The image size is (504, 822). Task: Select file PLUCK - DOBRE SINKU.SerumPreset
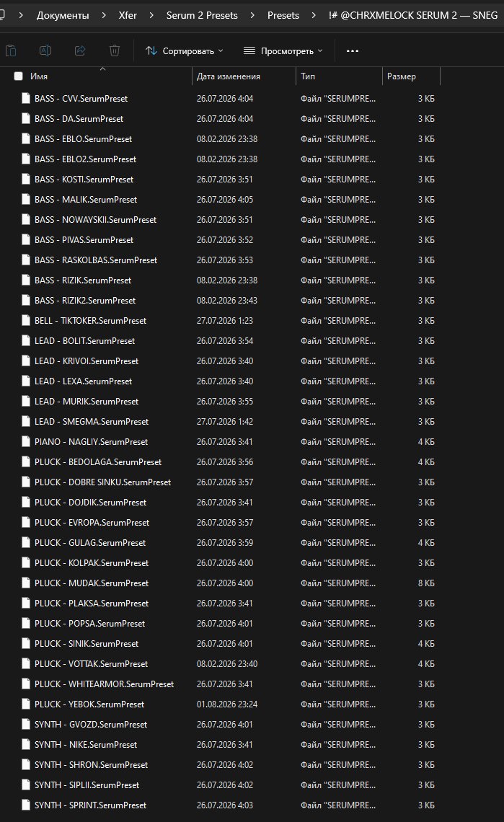pos(103,482)
